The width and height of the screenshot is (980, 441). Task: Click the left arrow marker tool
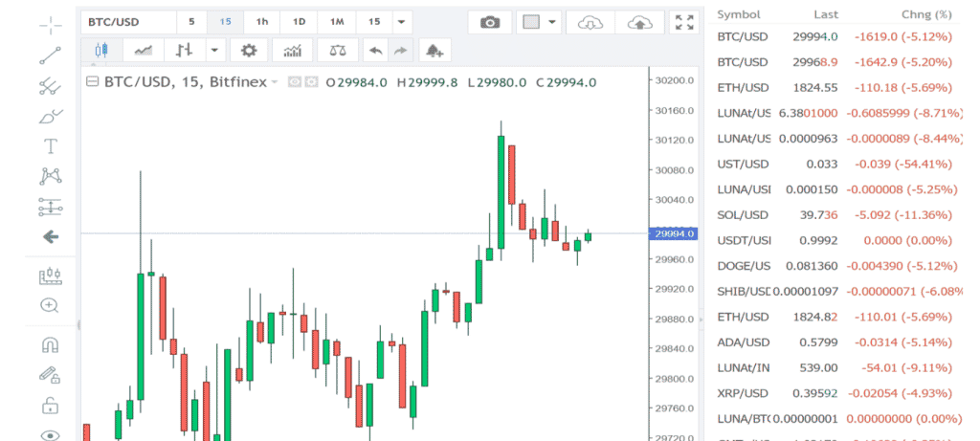(x=51, y=236)
